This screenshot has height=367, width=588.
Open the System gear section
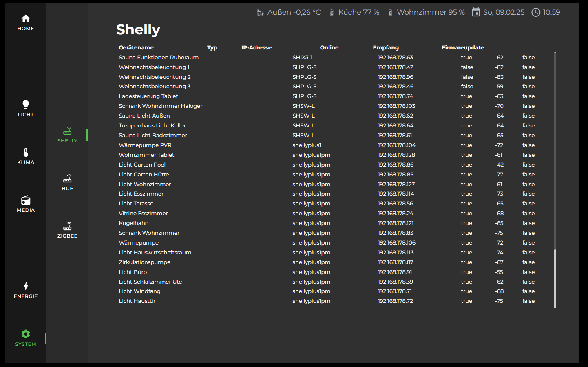[x=26, y=334]
